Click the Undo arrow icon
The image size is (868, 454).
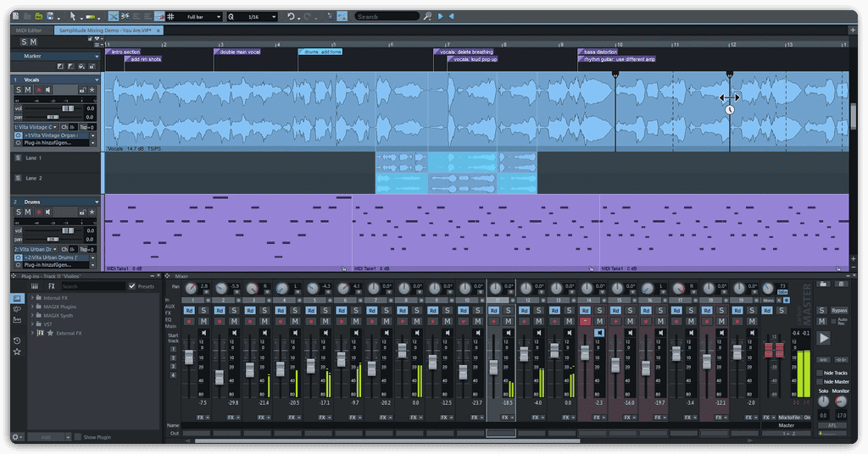tap(291, 17)
